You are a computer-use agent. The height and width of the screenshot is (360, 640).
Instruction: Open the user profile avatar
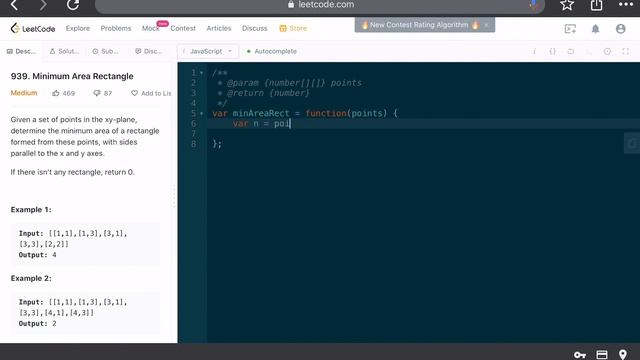tap(620, 29)
